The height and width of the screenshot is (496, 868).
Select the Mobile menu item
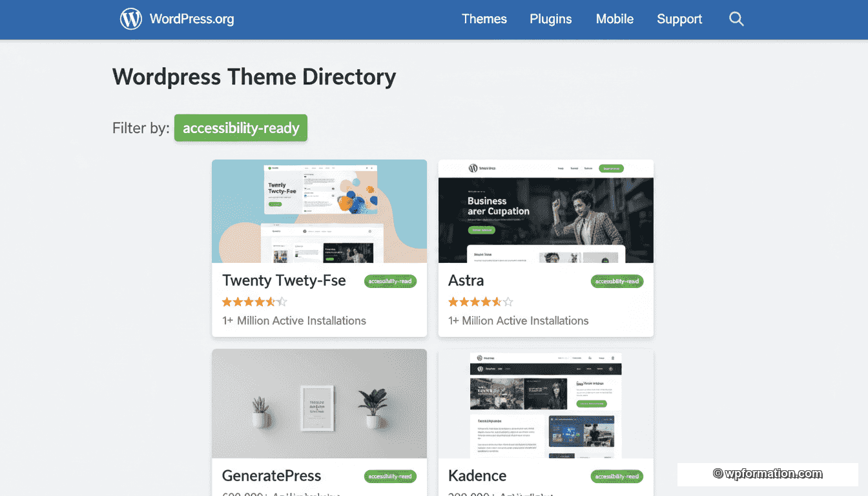(x=615, y=19)
